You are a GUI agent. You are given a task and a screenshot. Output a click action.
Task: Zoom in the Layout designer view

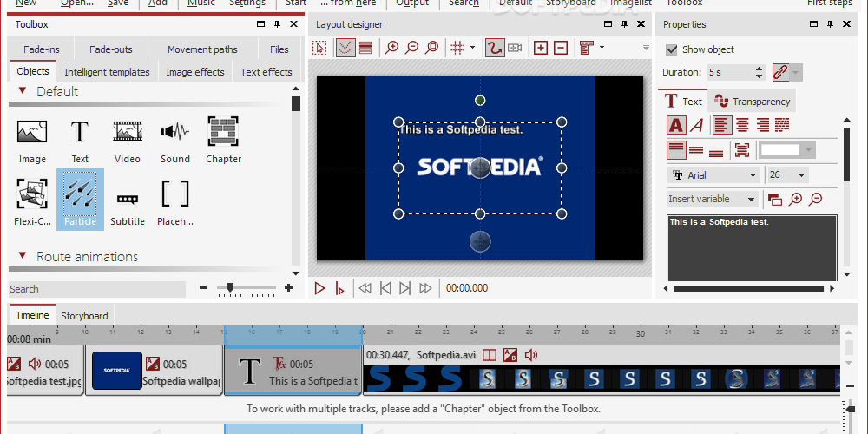click(x=391, y=48)
